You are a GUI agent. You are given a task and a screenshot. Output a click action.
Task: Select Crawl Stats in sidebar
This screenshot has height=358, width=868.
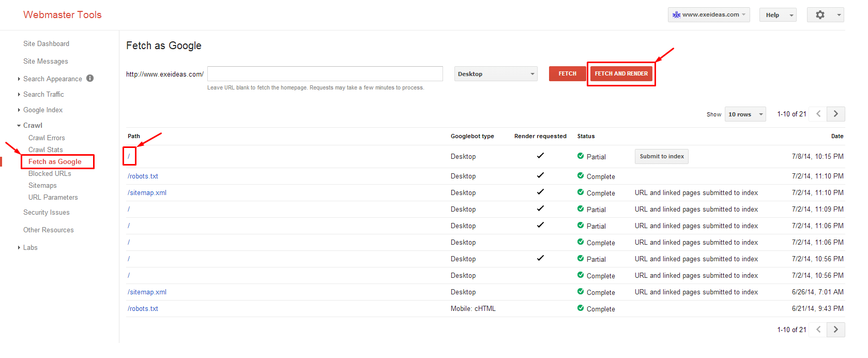[45, 150]
